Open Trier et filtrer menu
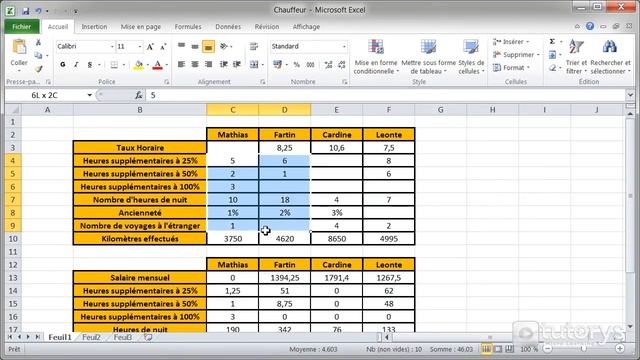This screenshot has height=360, width=640. coord(576,57)
